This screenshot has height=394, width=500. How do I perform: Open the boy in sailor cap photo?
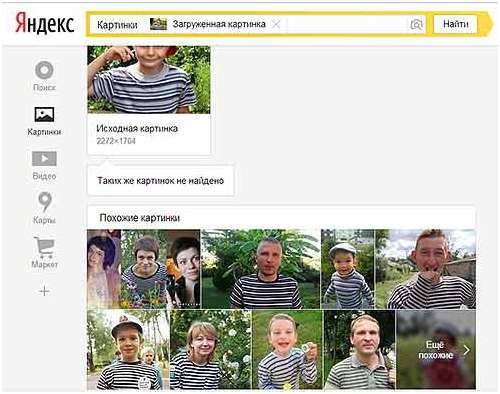coord(128,350)
